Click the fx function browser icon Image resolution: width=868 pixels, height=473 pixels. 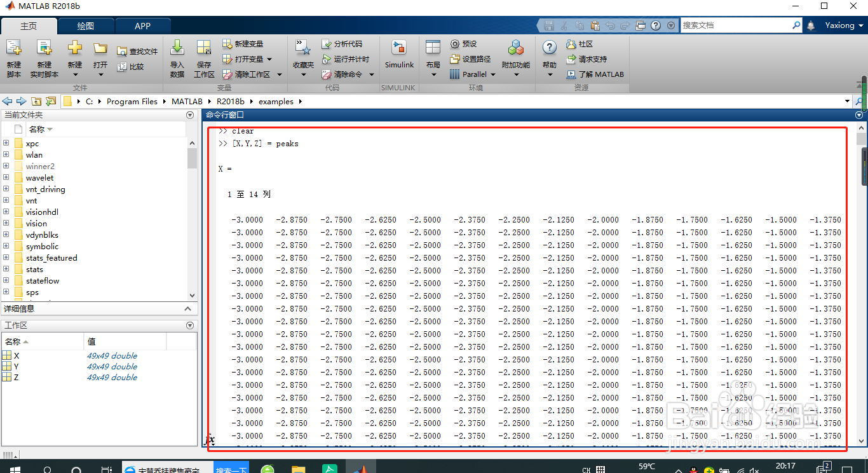(209, 439)
